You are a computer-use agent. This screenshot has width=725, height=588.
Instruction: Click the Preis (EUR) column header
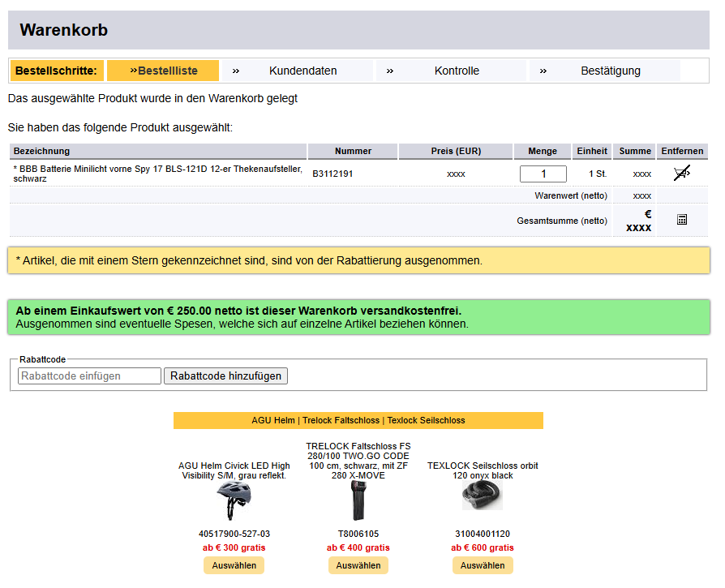click(x=456, y=151)
